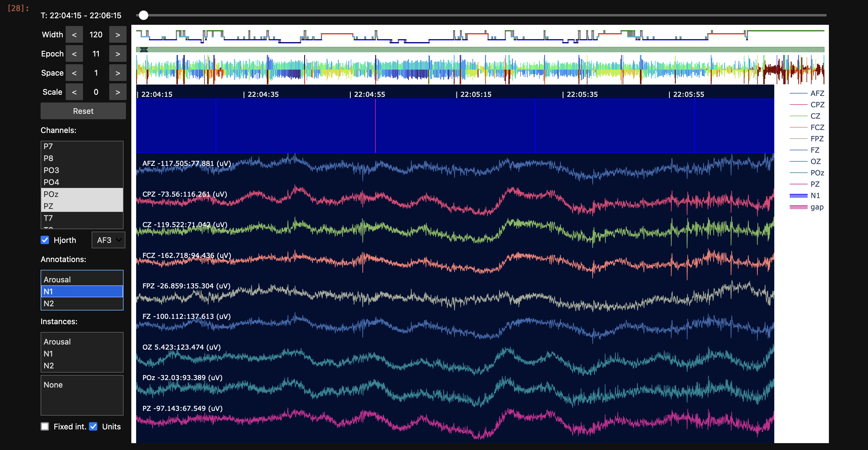Uncheck the Units checkbox
This screenshot has width=868, height=450.
click(93, 426)
